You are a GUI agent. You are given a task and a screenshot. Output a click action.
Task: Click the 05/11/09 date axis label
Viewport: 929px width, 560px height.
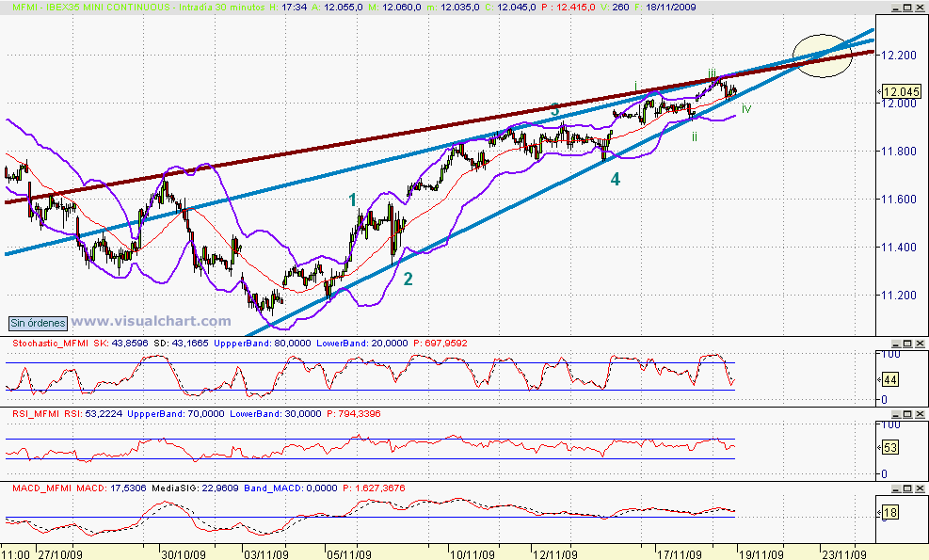point(349,554)
